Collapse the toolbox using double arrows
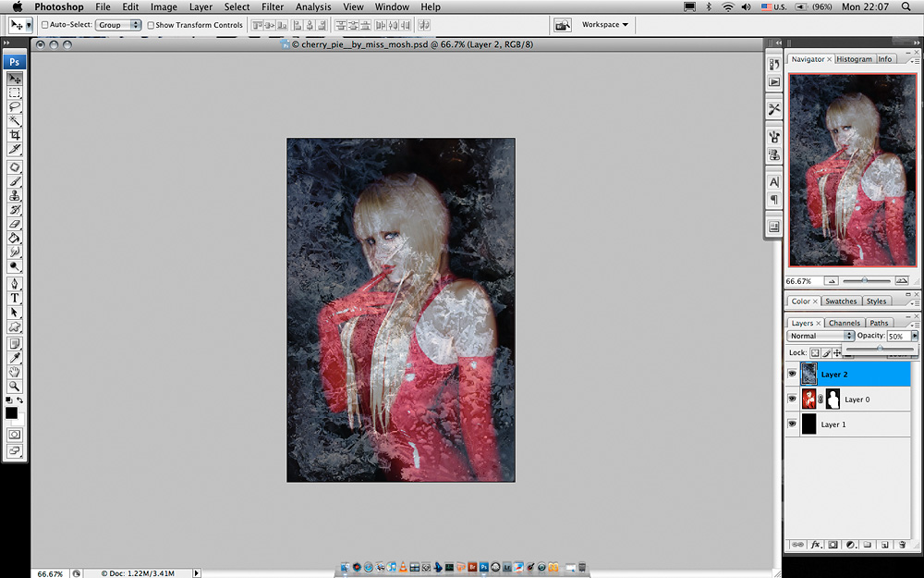The height and width of the screenshot is (578, 924). tap(6, 43)
